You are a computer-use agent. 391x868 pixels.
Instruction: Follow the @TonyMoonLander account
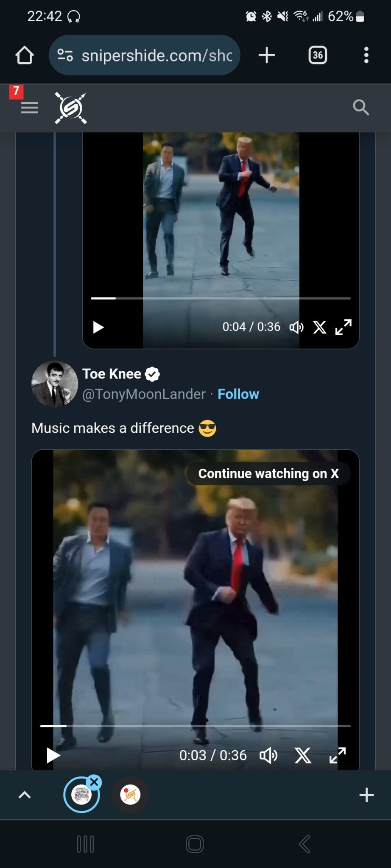pos(238,394)
